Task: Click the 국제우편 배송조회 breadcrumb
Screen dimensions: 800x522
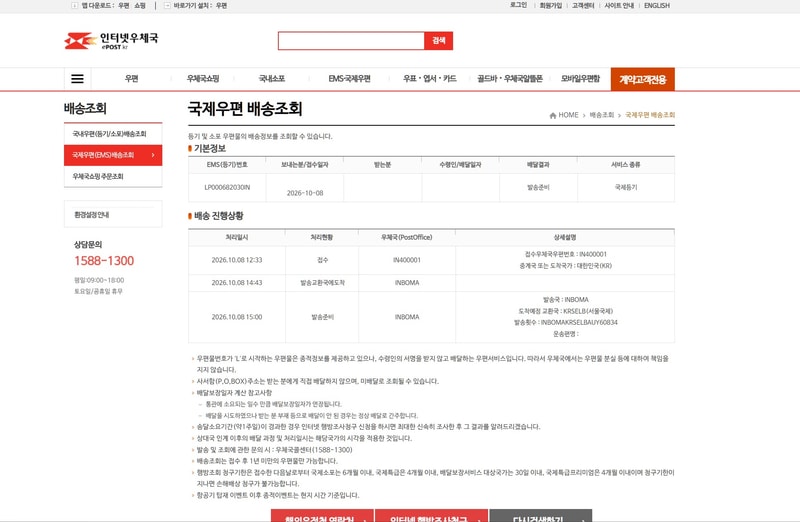Action: pyautogui.click(x=650, y=115)
